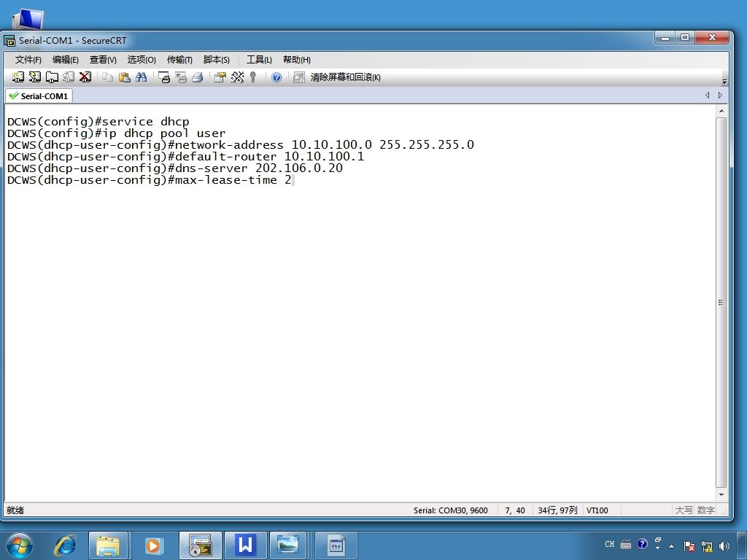This screenshot has height=560, width=747.
Task: Show hidden tray icons arrow
Action: click(x=671, y=546)
